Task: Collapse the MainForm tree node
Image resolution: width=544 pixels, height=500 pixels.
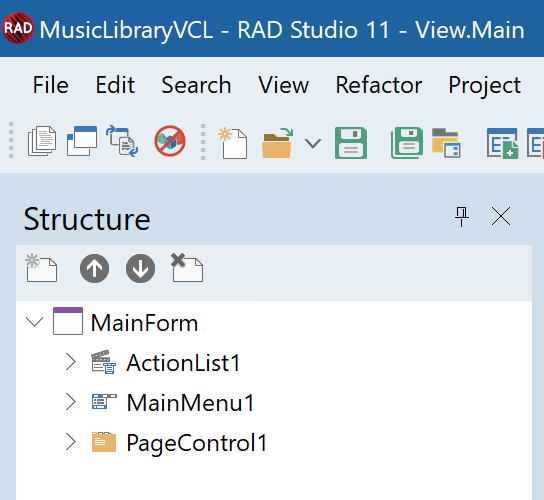Action: 35,322
